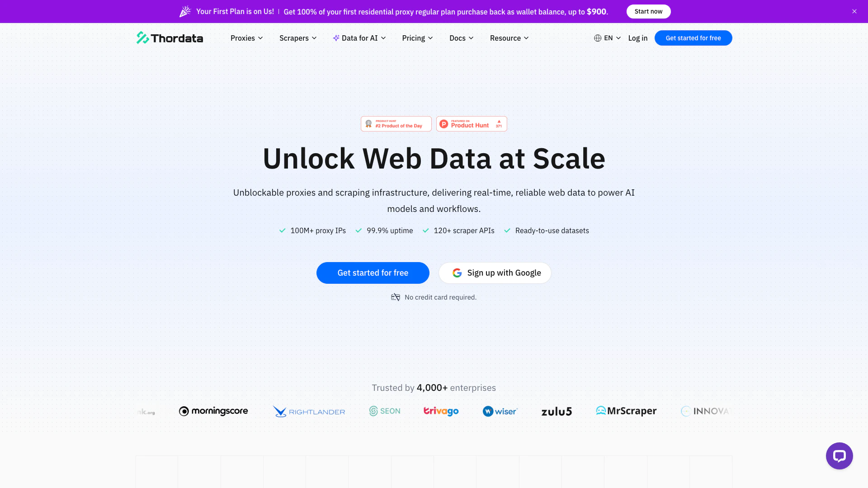This screenshot has width=868, height=488.
Task: Click the Thordata logo icon
Action: 143,38
